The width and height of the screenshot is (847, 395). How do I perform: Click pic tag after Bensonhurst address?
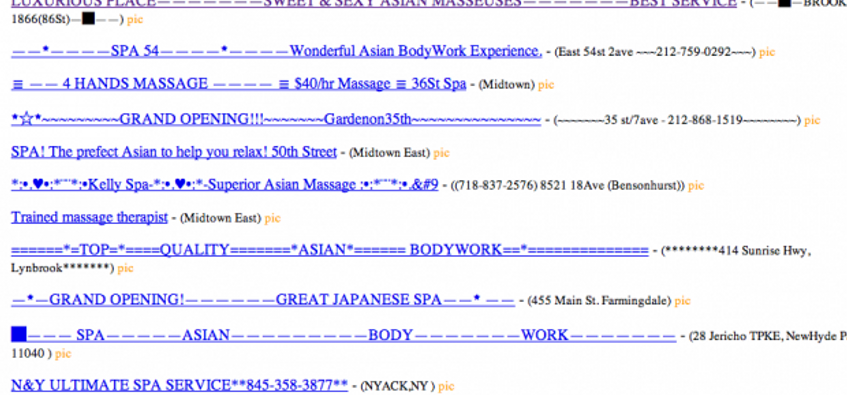(x=696, y=186)
